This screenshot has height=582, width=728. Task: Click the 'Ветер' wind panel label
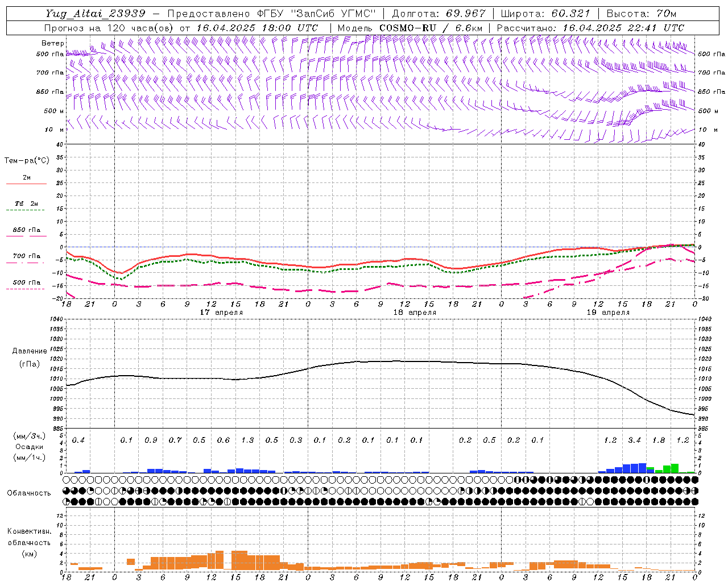click(x=52, y=43)
